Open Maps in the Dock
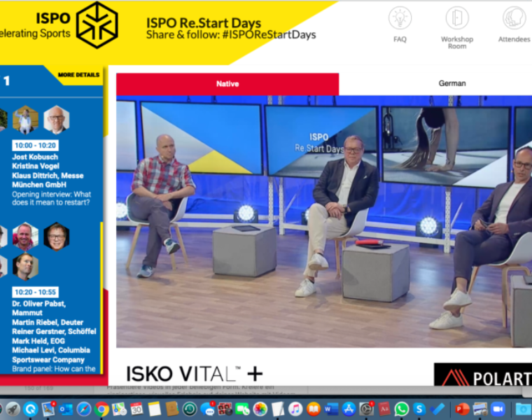 coord(119,409)
